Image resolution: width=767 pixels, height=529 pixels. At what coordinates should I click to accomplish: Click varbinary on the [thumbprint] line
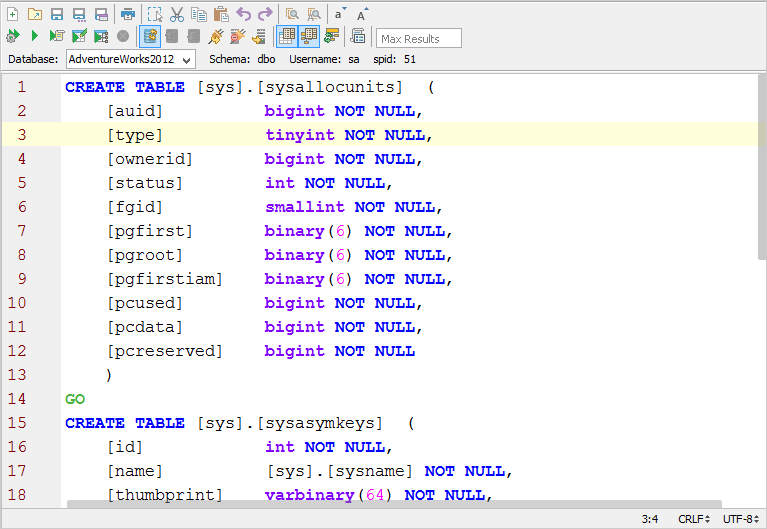coord(309,495)
